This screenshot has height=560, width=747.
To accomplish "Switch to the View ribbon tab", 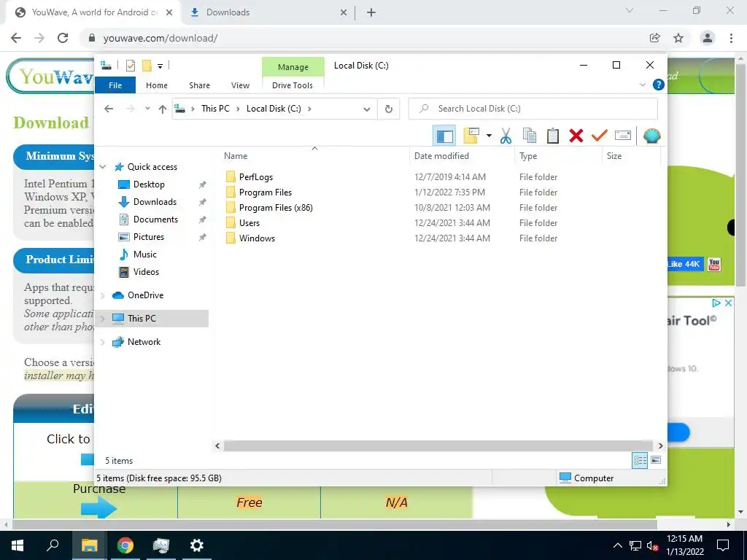I will click(x=240, y=85).
